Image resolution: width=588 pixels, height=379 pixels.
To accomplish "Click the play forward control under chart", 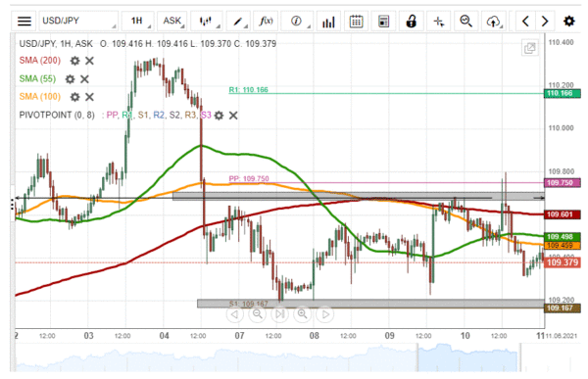I will (325, 314).
